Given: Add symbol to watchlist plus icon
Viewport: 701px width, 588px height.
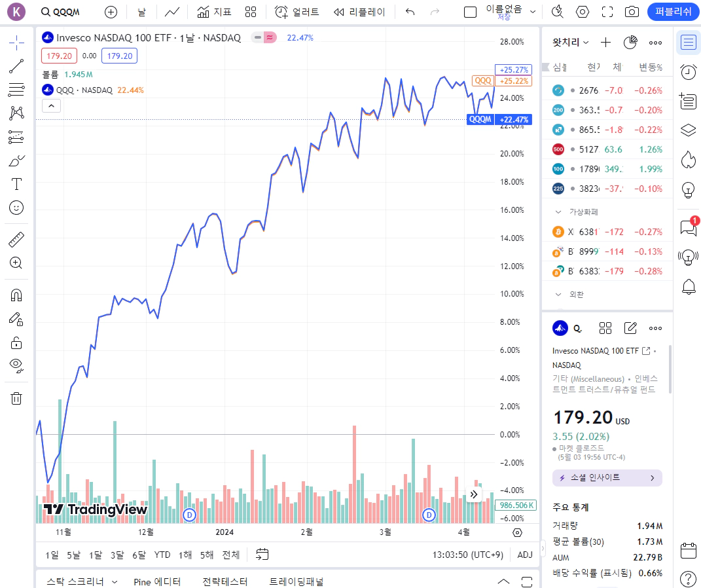Looking at the screenshot, I should point(605,43).
